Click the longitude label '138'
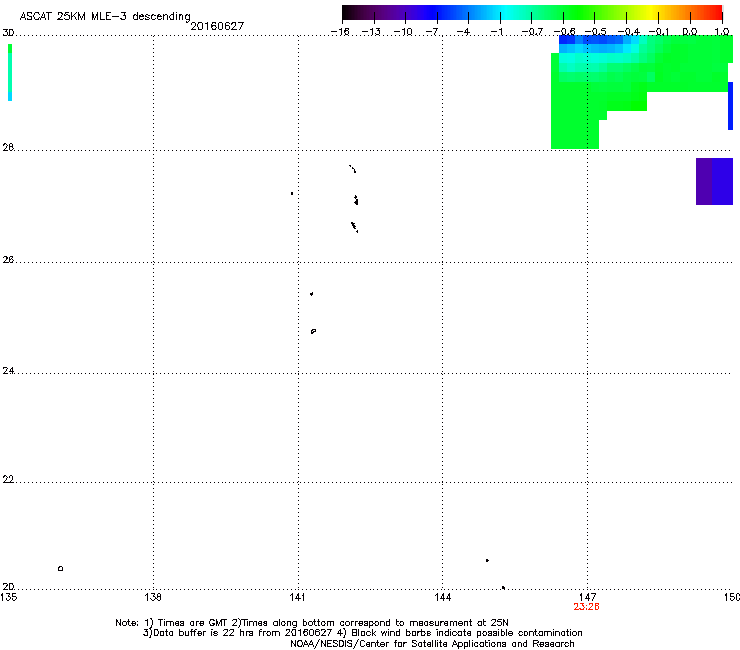The image size is (740, 650). point(153,597)
